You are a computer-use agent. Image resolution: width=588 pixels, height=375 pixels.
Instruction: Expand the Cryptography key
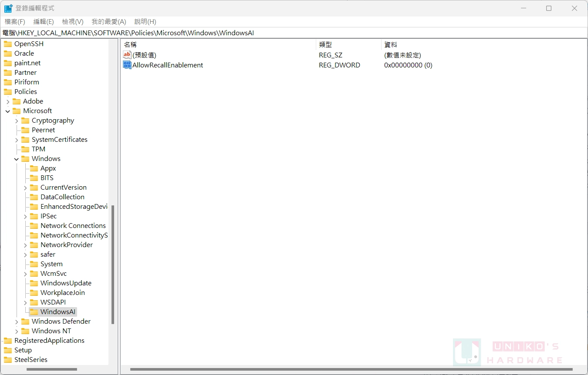pyautogui.click(x=17, y=121)
